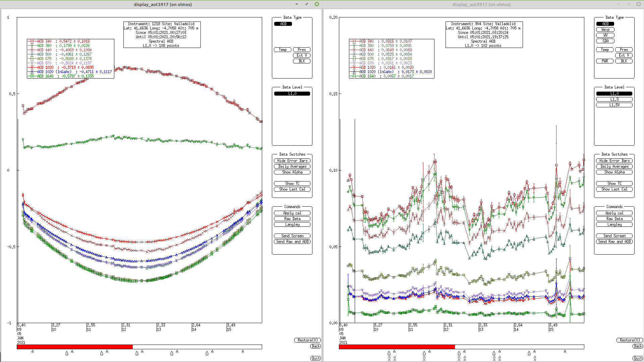The height and width of the screenshot is (362, 644).
Task: Maximize the left display_aot3917 window
Action: [307, 4]
